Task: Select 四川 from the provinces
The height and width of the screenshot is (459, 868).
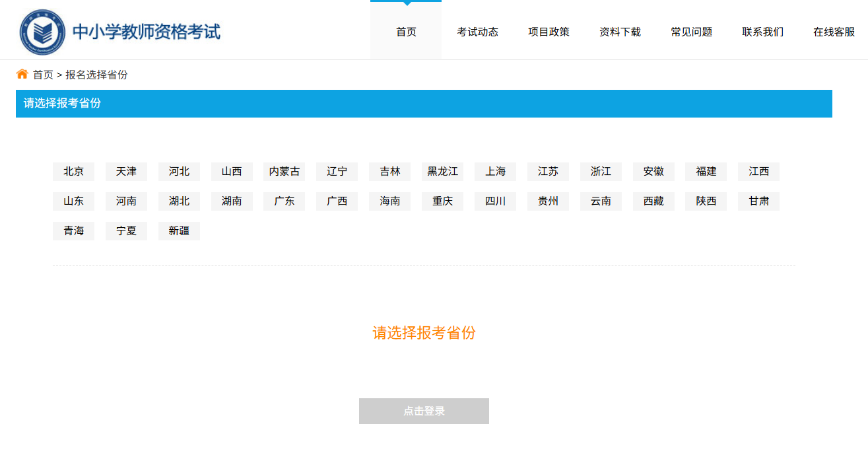Action: pos(495,201)
